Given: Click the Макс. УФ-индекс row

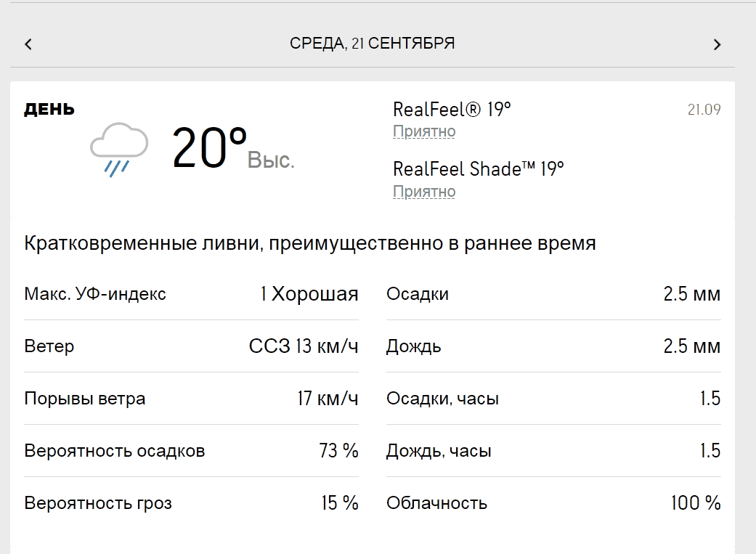Looking at the screenshot, I should coord(191,294).
